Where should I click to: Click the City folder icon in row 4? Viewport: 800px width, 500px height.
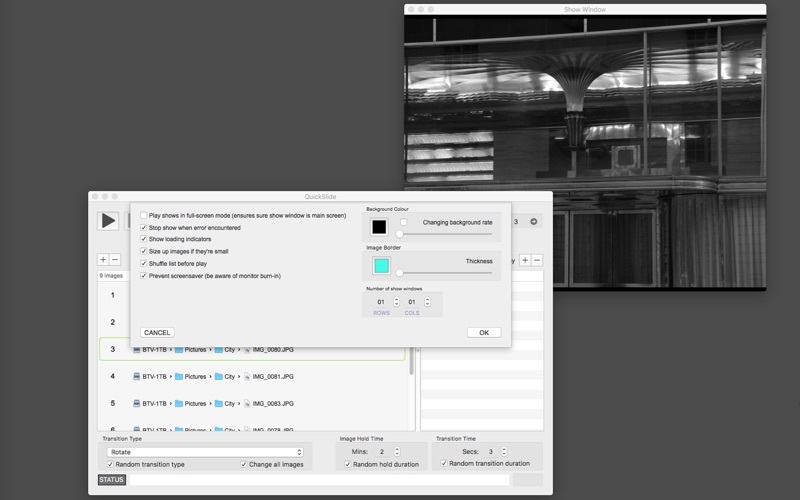(x=216, y=377)
